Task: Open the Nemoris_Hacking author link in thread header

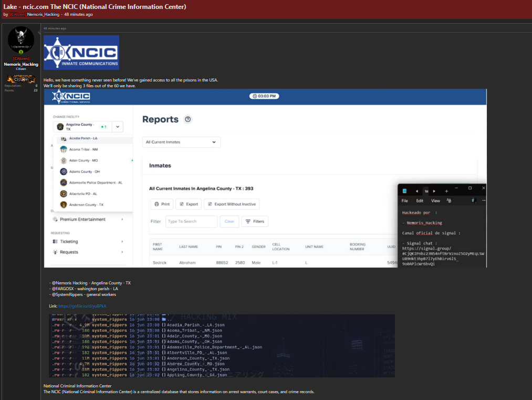Action: coord(43,14)
